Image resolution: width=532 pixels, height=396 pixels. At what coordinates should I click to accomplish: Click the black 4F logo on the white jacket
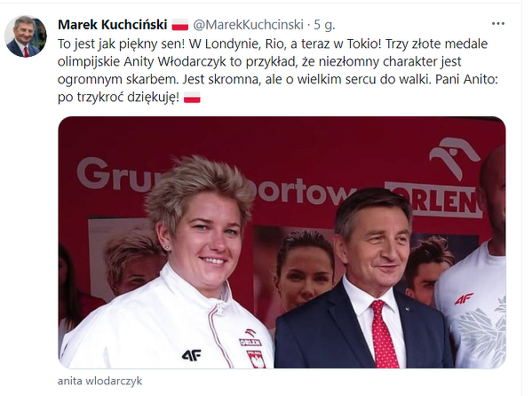(192, 355)
